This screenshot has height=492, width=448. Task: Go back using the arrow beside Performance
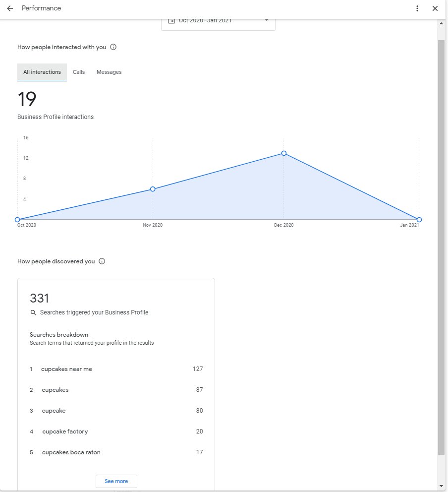(x=10, y=8)
